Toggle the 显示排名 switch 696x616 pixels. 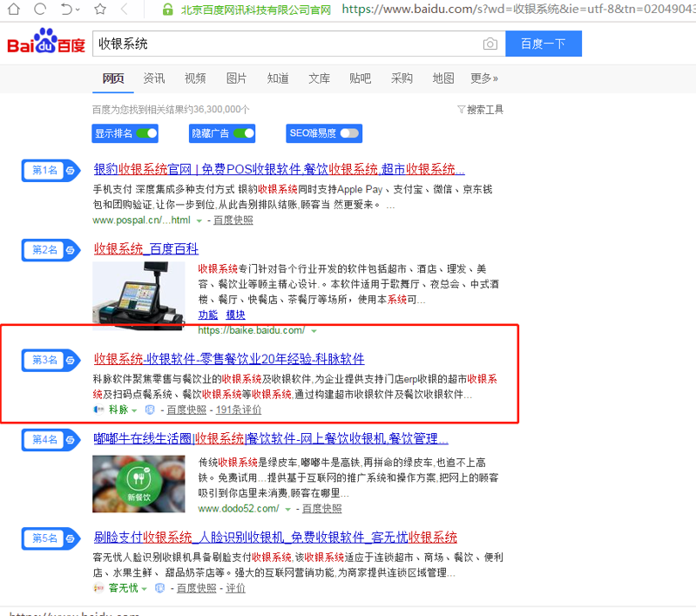pos(147,133)
